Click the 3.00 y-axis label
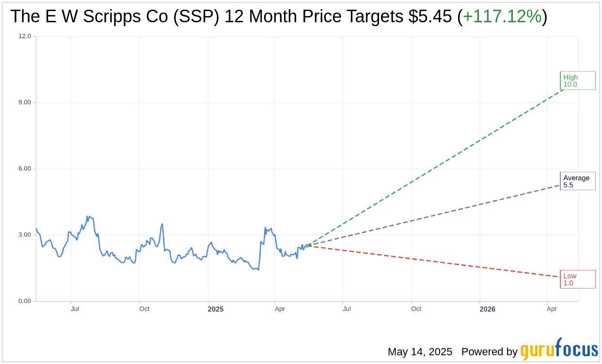This screenshot has height=364, width=602. click(25, 235)
